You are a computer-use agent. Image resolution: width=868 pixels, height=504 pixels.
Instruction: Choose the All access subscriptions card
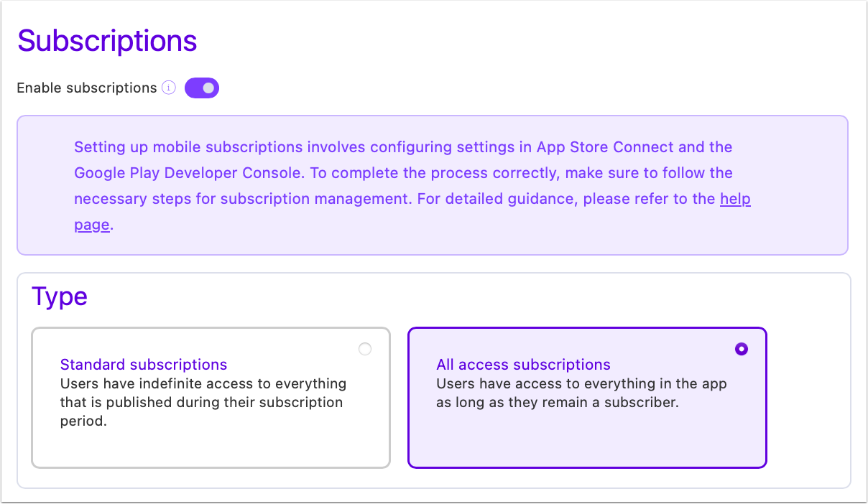[x=587, y=398]
